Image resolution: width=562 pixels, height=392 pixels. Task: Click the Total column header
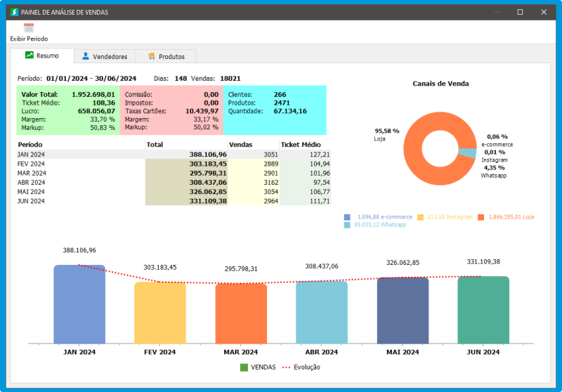(x=155, y=144)
